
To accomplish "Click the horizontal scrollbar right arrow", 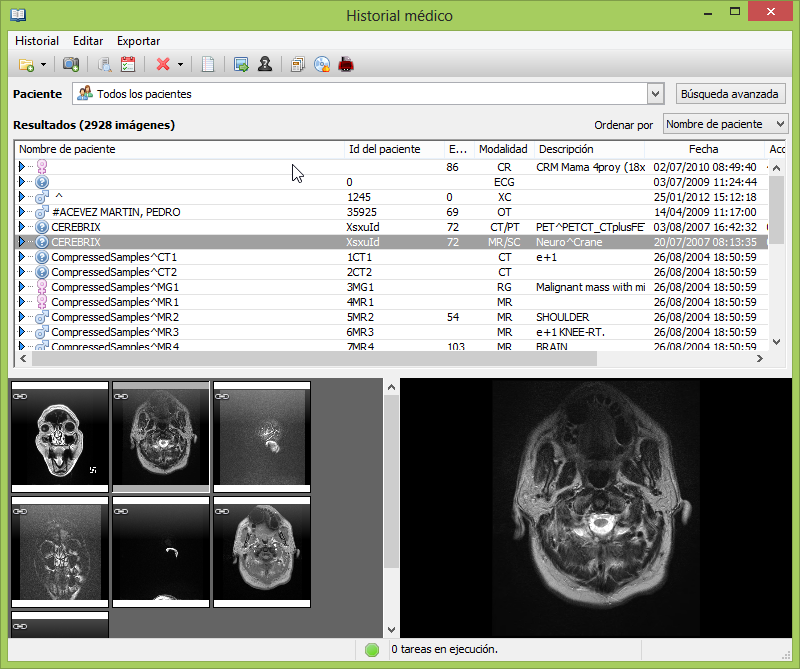I will 760,358.
